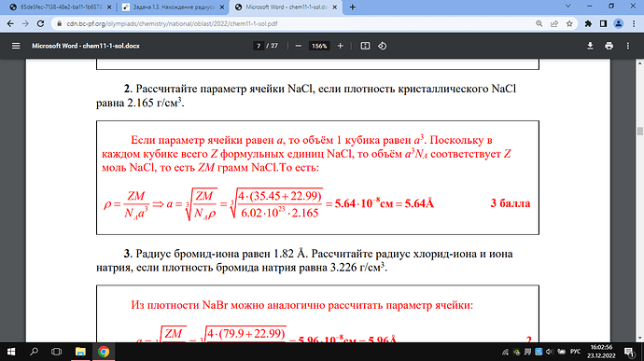Click the fit to page icon
644x361 pixels.
[x=365, y=46]
